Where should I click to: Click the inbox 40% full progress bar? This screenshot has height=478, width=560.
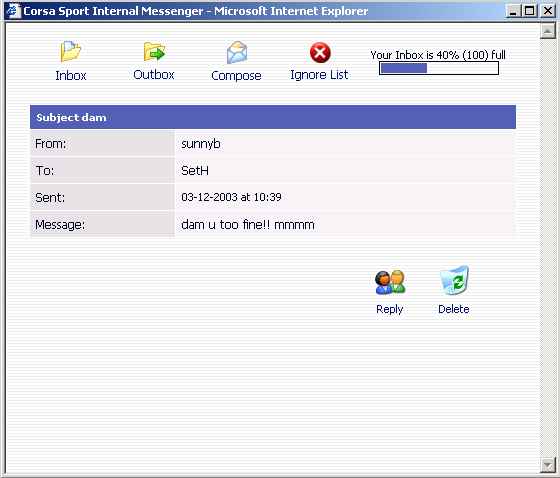click(x=439, y=68)
